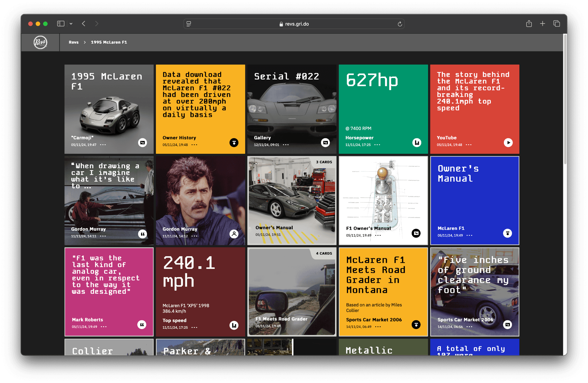Open the gear shifter diagram image
Screen dimensions: 588x383
(383, 200)
